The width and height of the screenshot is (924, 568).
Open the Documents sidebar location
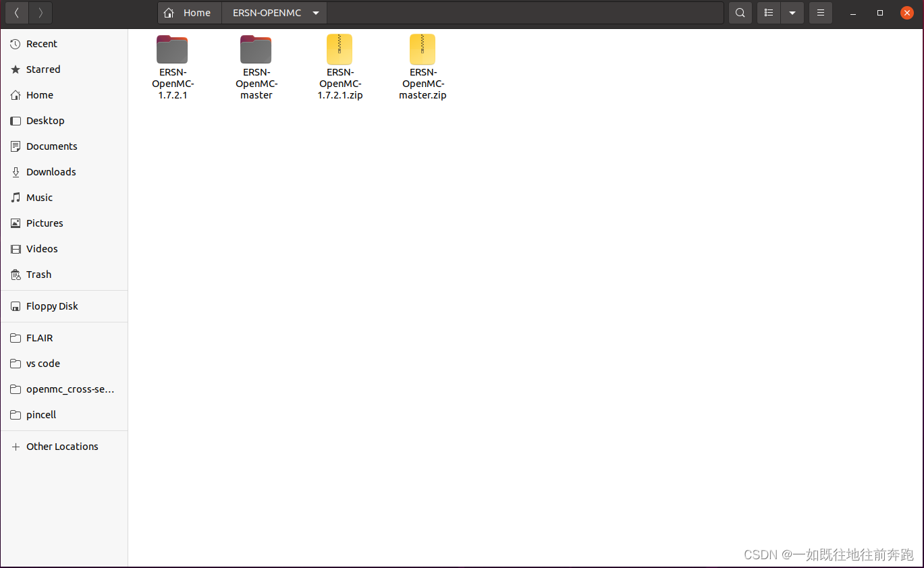coord(51,146)
